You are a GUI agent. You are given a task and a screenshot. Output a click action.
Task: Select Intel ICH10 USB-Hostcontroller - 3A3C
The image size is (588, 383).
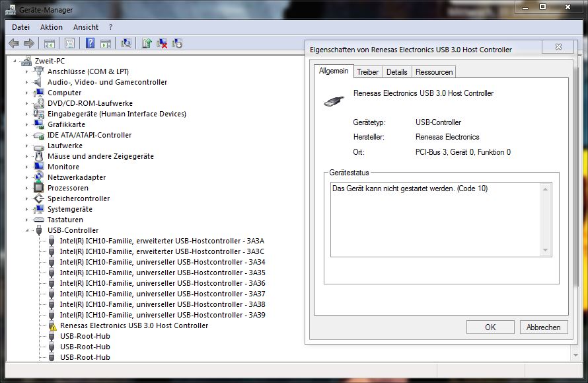pyautogui.click(x=162, y=251)
